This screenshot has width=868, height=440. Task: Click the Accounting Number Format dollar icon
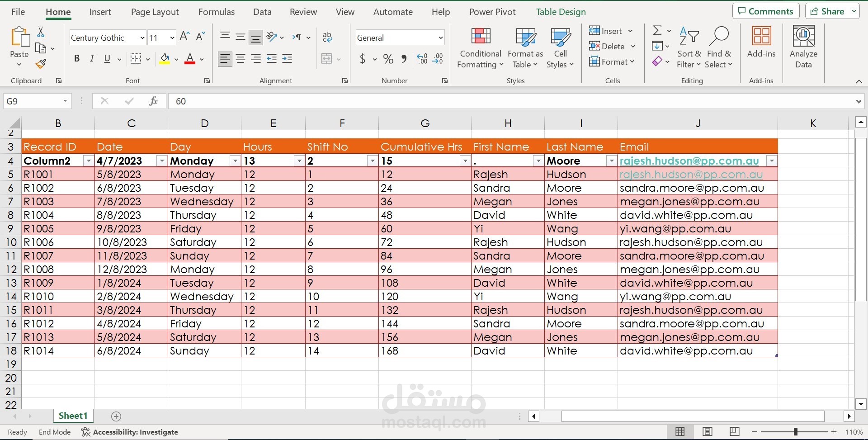coord(362,59)
